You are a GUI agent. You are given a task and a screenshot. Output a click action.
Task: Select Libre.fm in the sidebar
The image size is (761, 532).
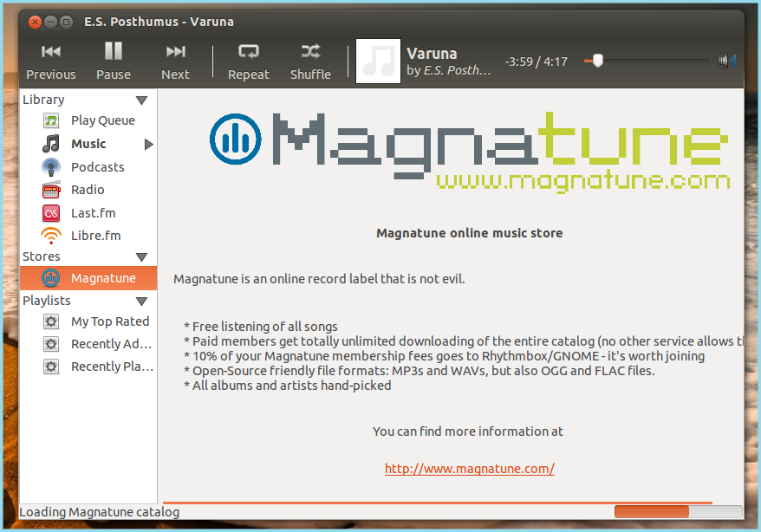coord(95,236)
